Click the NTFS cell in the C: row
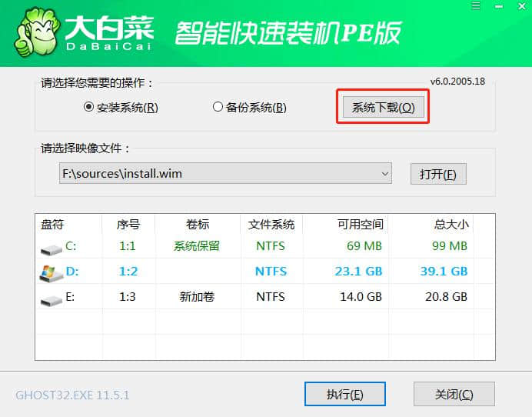 pos(271,246)
